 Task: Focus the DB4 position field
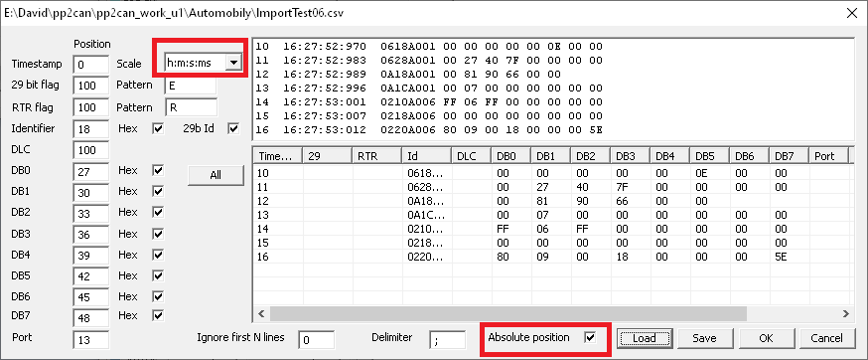pyautogui.click(x=90, y=256)
